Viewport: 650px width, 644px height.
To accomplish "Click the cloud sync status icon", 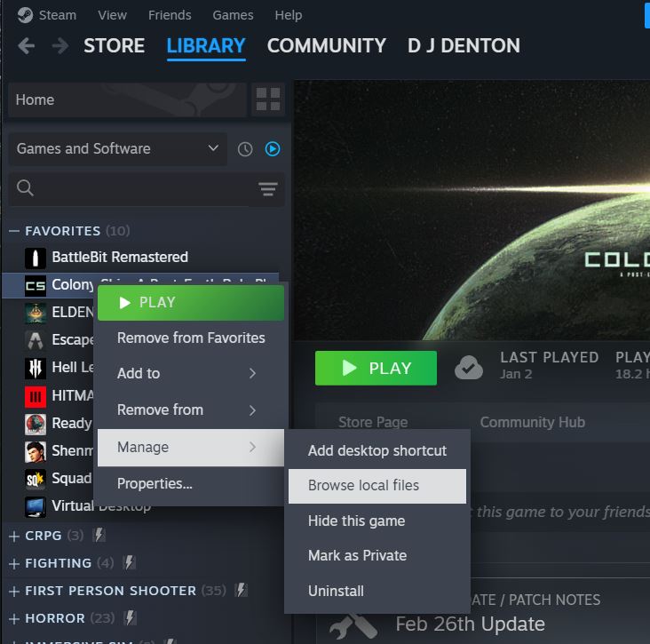I will pyautogui.click(x=469, y=368).
